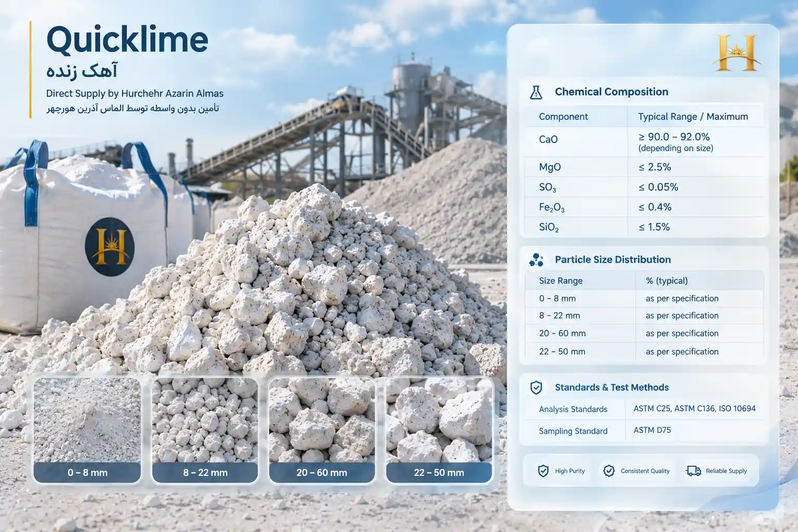The height and width of the screenshot is (532, 798).
Task: Click the '% (typical)' column header
Action: point(667,281)
